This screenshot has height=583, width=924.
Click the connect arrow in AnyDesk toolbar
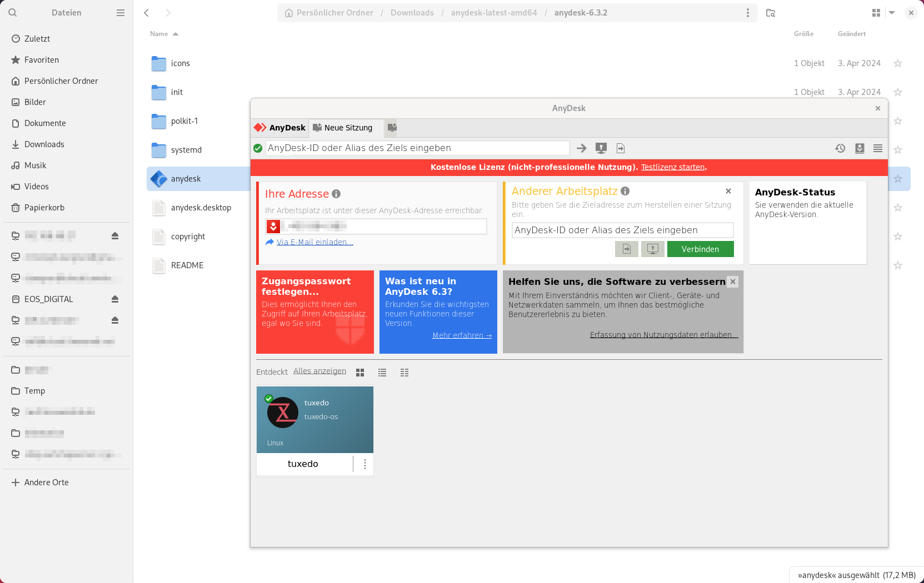point(582,148)
